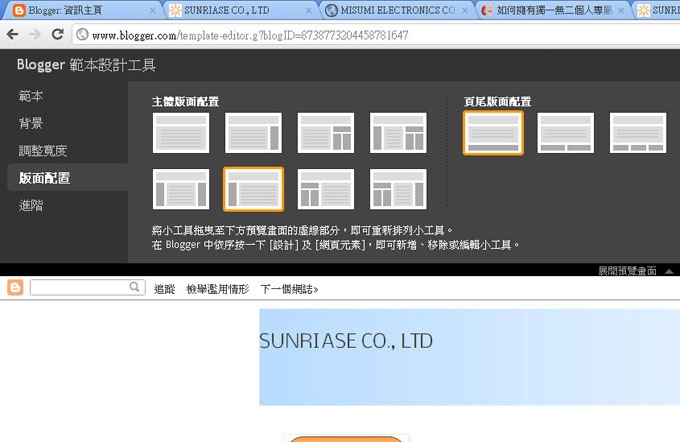
Task: Open the 如何擁有獨一無二個人專屬 tab
Action: (554, 10)
